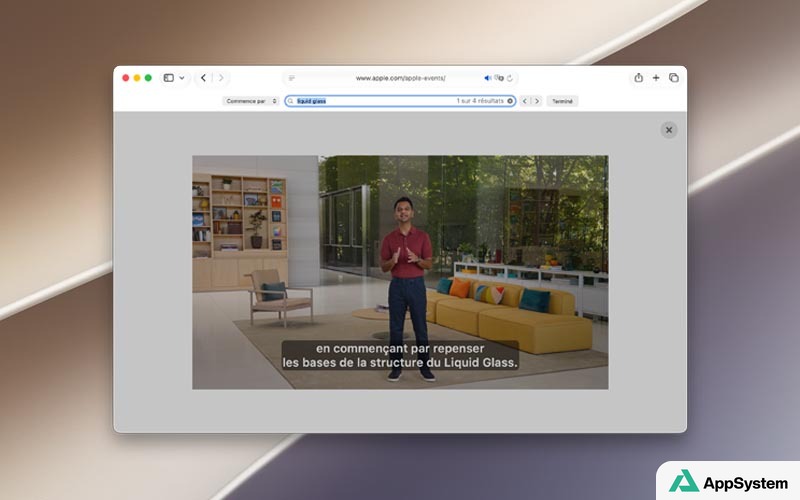Mute the tab audio speaker icon

(487, 78)
